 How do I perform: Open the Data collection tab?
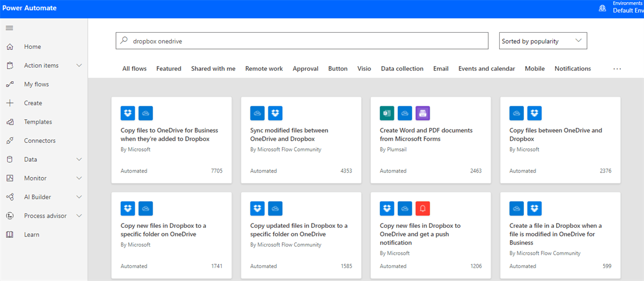(402, 69)
